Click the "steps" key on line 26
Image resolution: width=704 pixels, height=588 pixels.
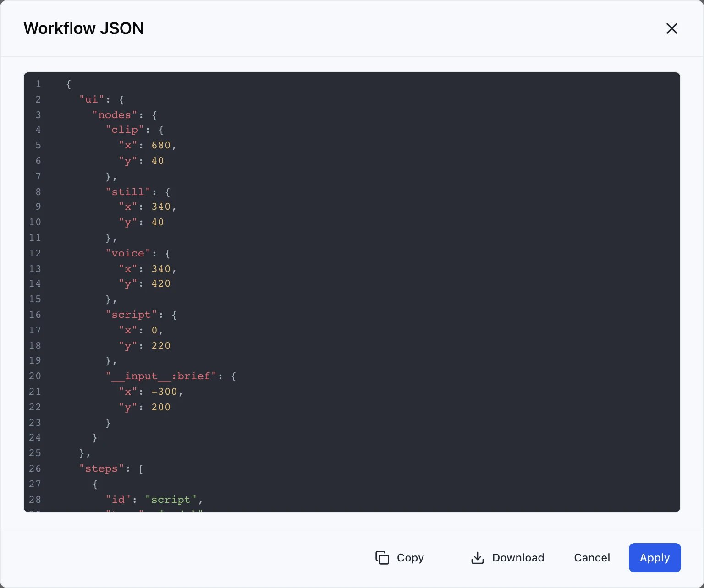(102, 468)
